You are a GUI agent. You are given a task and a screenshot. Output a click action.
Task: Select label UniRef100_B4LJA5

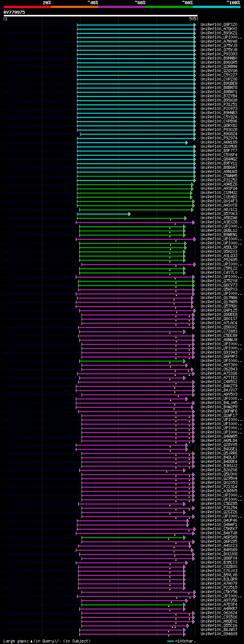pyautogui.click(x=219, y=403)
